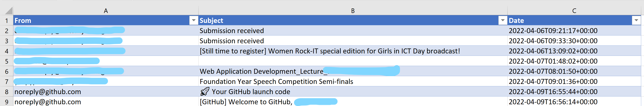Click noreply@github.com in row 8
The height and width of the screenshot is (106, 644).
48,92
